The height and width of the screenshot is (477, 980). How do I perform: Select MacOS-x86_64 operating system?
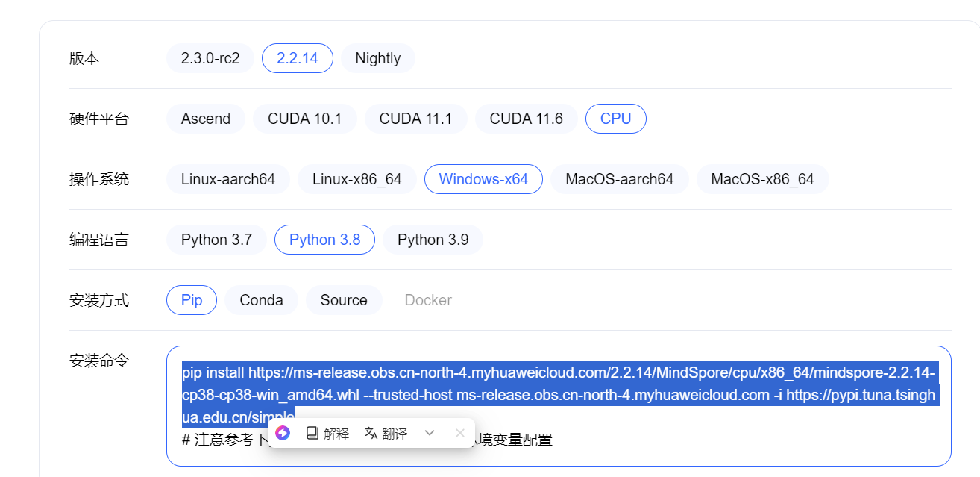tap(763, 179)
